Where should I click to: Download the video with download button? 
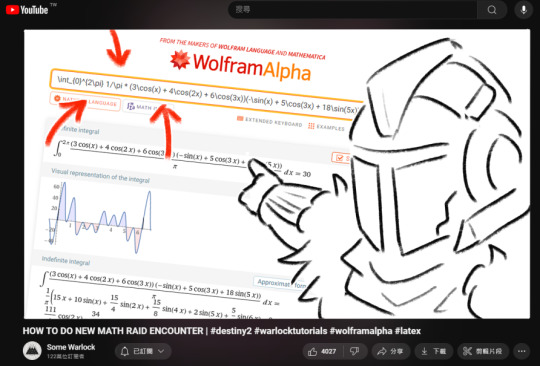434,352
